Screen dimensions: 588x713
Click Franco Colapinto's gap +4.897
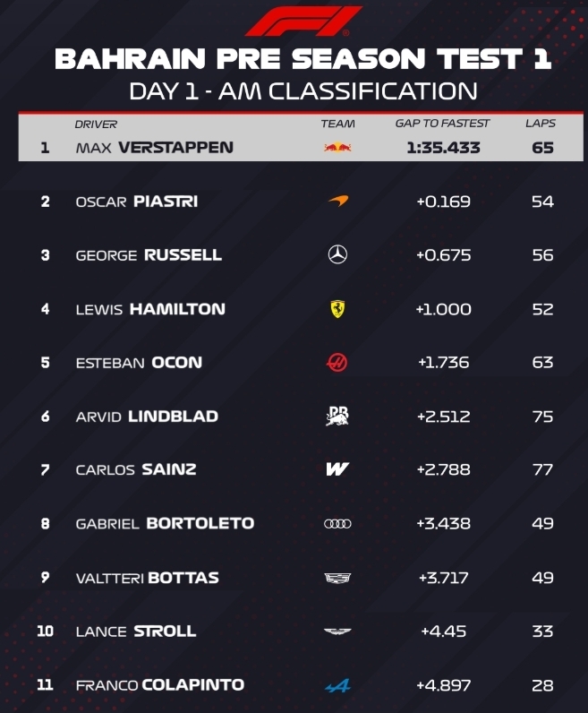pos(443,685)
